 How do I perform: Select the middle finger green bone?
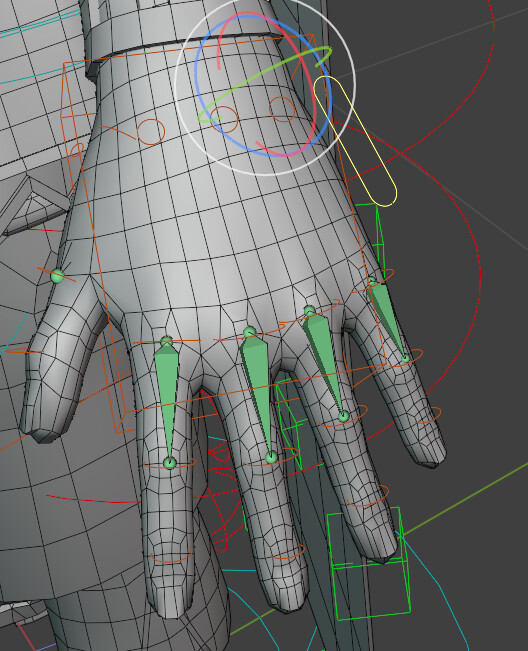[x=258, y=392]
